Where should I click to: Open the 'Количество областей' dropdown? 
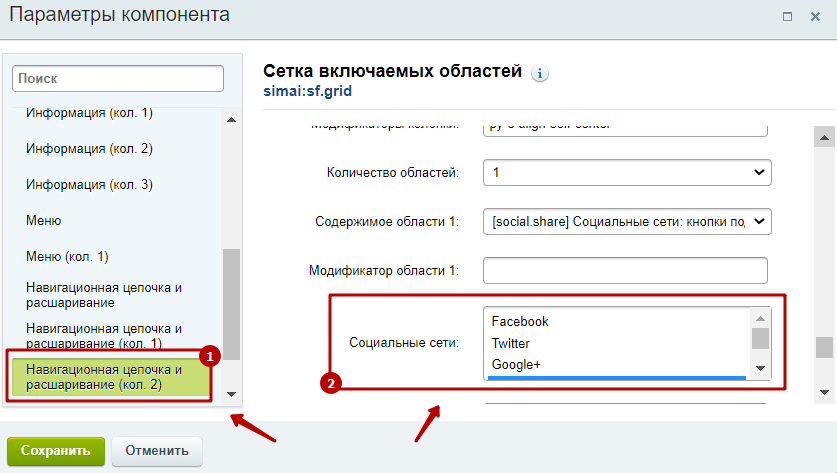pyautogui.click(x=627, y=172)
